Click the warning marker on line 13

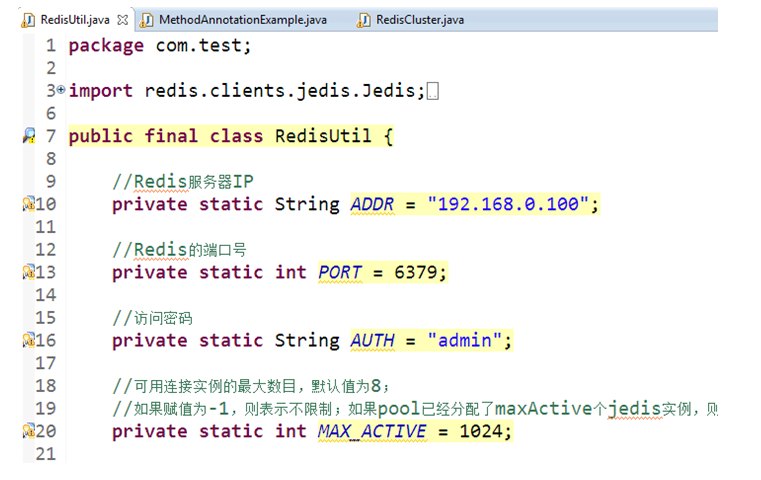29,272
